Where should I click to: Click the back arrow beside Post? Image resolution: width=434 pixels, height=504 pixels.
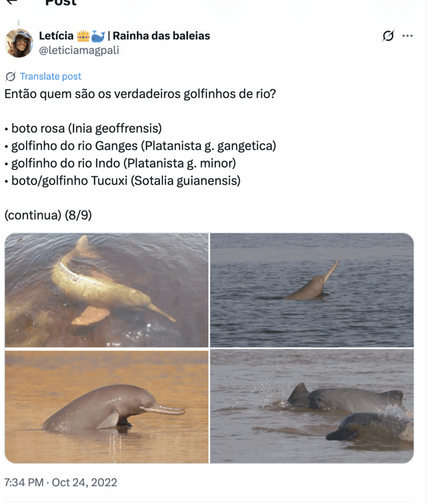coord(12,1)
